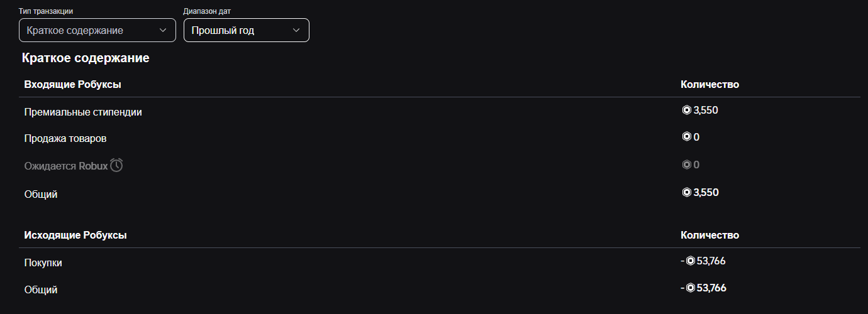Click the Входящие Робуксы table header
This screenshot has height=314, width=868.
72,84
